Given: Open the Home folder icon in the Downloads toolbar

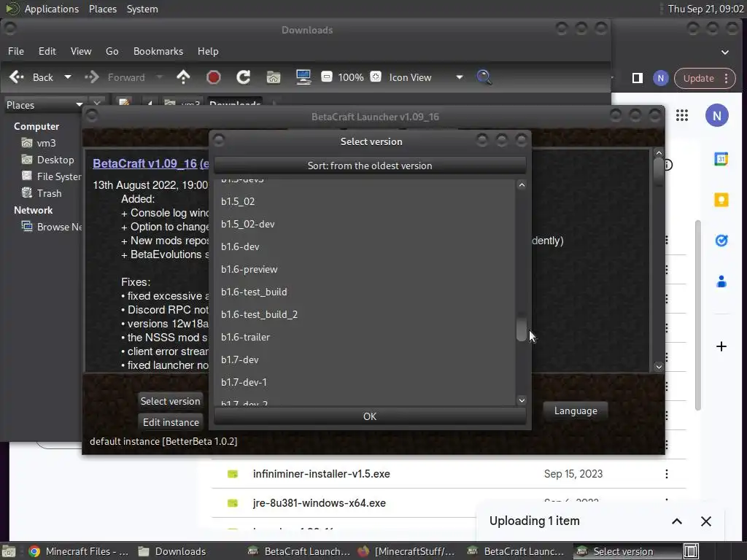Looking at the screenshot, I should tap(274, 77).
